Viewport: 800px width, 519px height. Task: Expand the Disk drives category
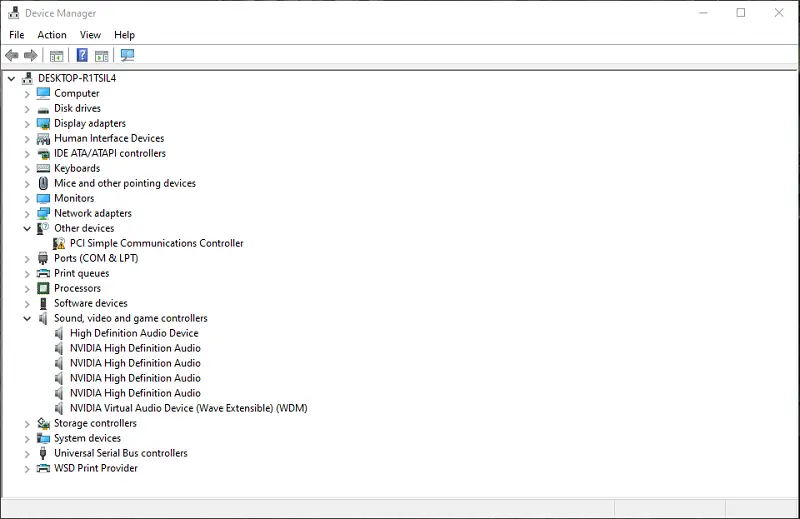click(27, 109)
